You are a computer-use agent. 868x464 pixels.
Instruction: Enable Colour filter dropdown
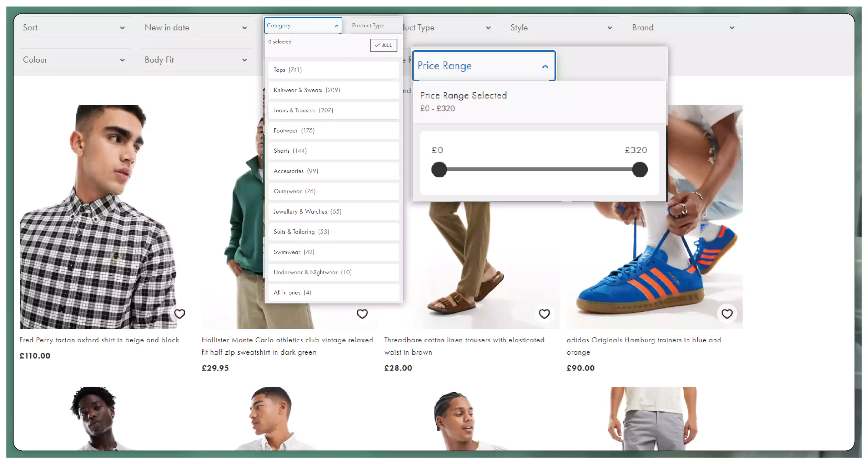tap(74, 59)
